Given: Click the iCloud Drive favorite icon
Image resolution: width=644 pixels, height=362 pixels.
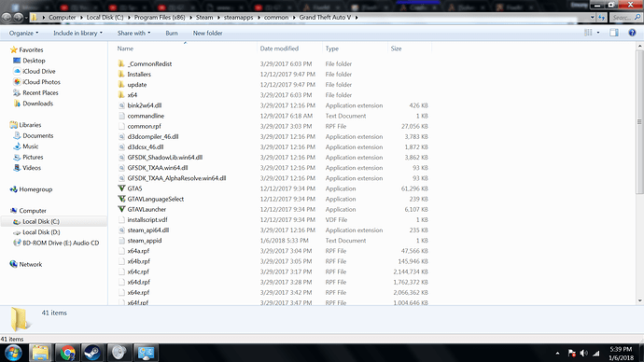Looking at the screenshot, I should (17, 71).
